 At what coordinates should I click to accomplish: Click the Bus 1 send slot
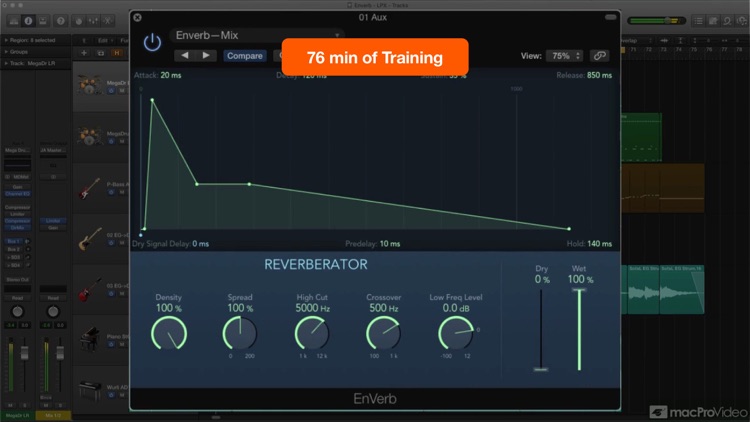click(13, 242)
